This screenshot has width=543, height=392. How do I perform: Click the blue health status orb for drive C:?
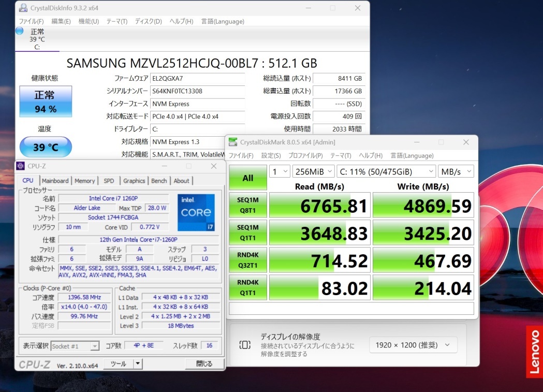pos(20,31)
